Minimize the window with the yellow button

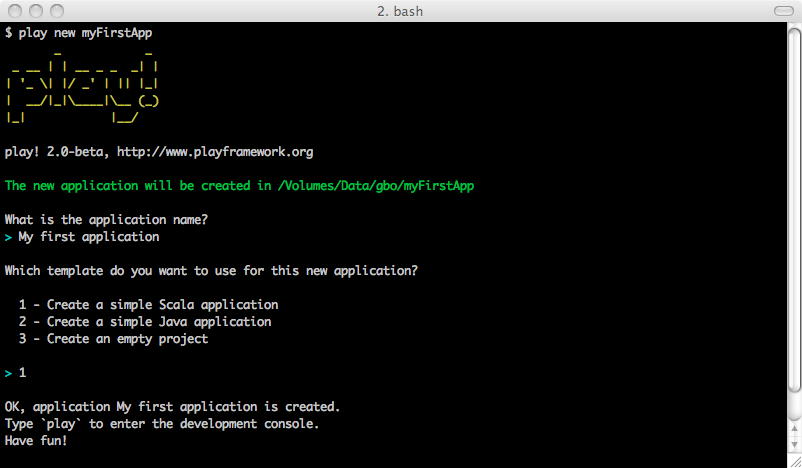coord(36,11)
